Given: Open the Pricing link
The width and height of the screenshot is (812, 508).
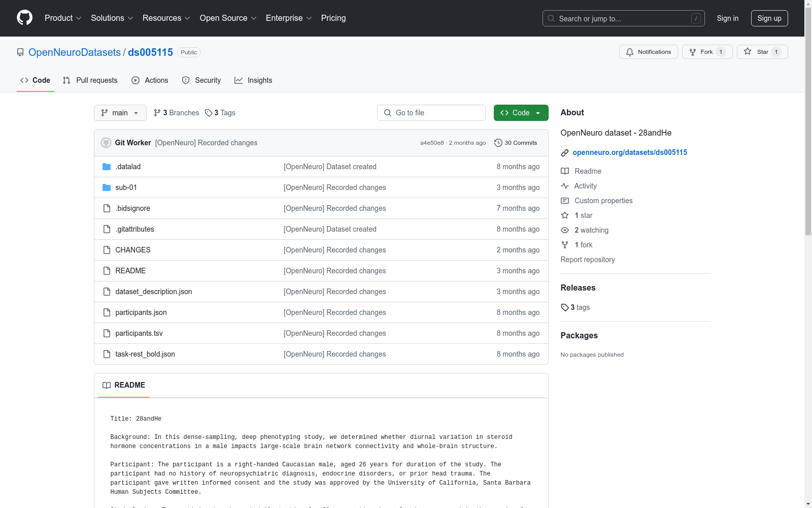Looking at the screenshot, I should point(333,18).
